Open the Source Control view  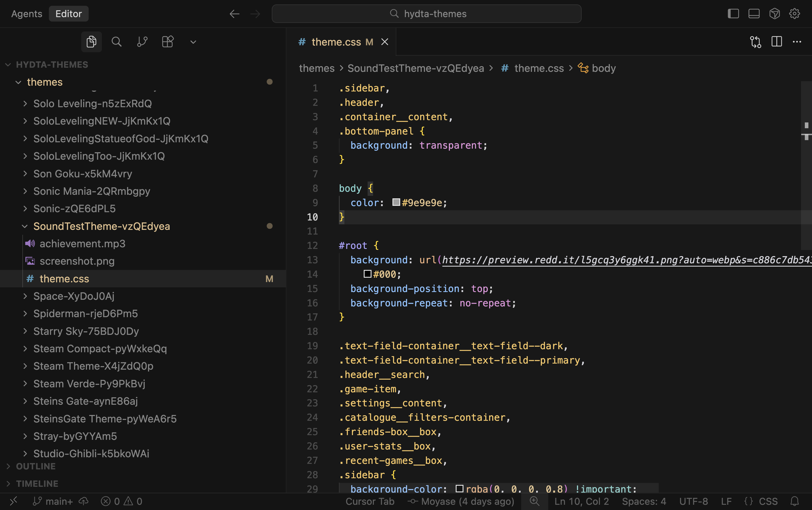point(142,41)
